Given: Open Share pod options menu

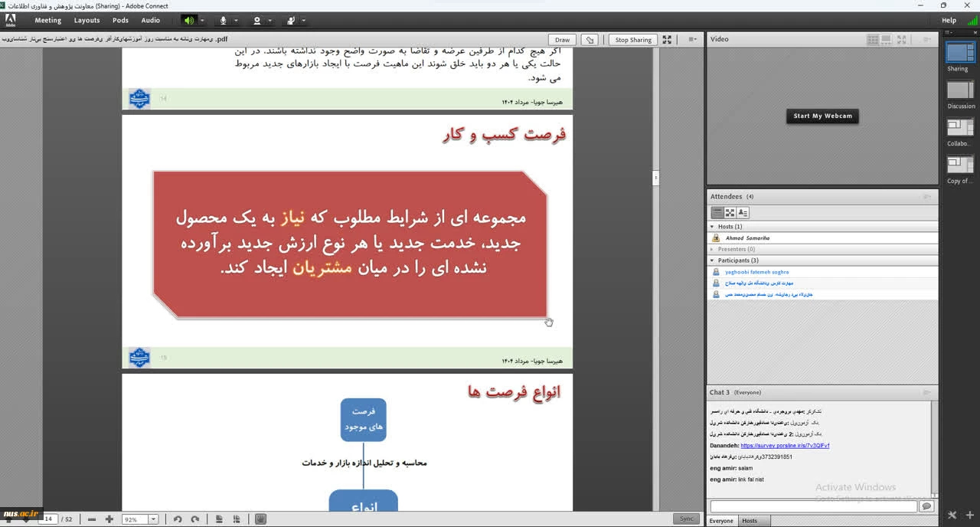Looking at the screenshot, I should (692, 40).
